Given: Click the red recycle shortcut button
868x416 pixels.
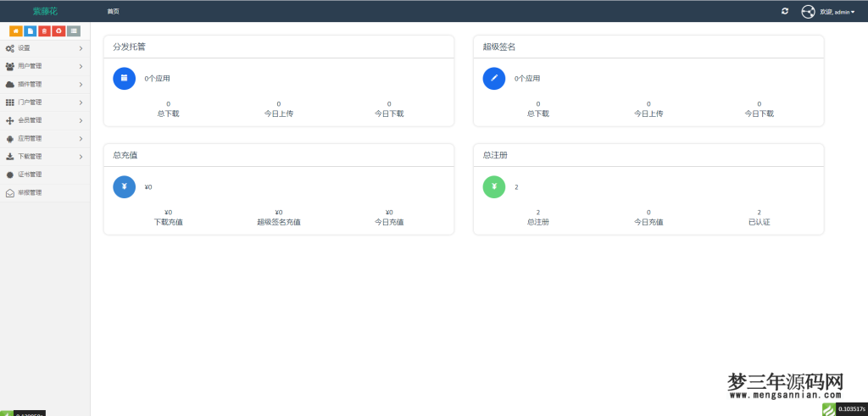Looking at the screenshot, I should tap(58, 31).
